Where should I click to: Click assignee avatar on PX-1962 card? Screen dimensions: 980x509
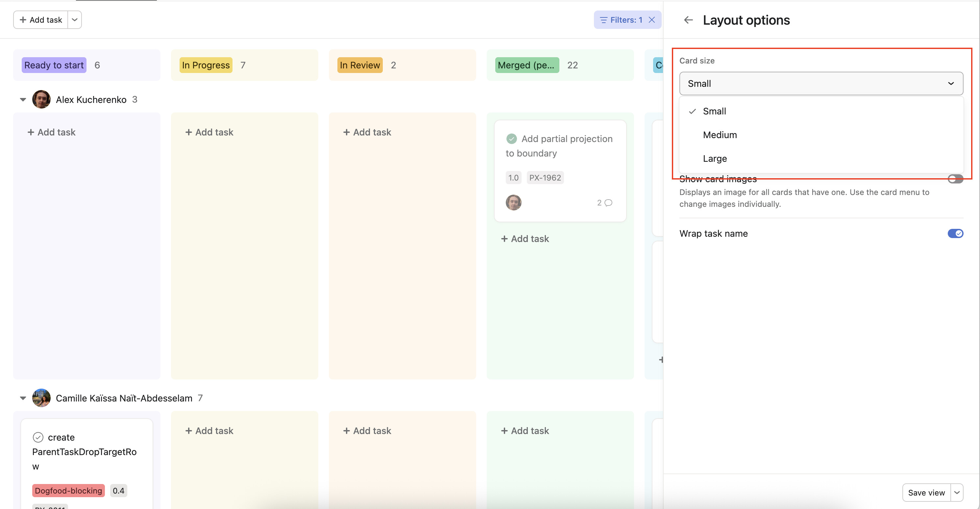(513, 203)
